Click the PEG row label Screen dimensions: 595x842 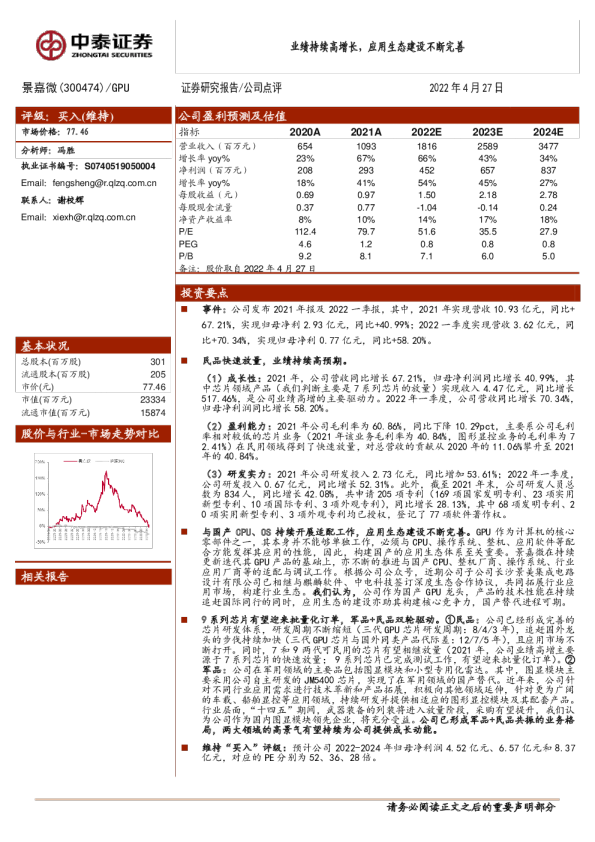[x=188, y=244]
